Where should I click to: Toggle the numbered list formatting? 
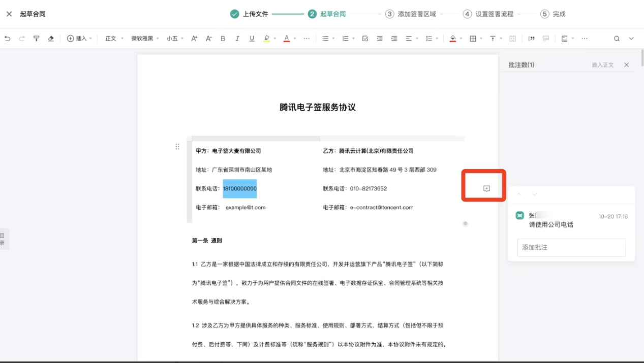pyautogui.click(x=345, y=38)
